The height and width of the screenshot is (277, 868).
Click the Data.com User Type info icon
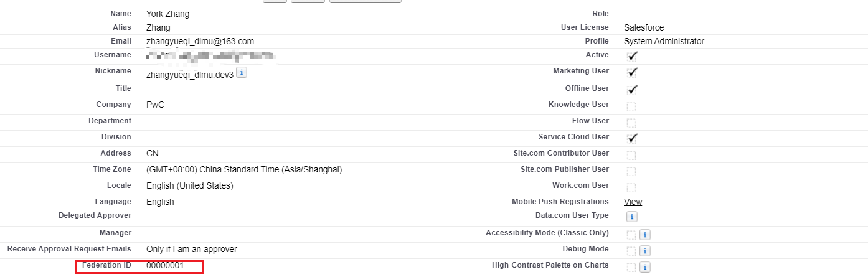632,217
